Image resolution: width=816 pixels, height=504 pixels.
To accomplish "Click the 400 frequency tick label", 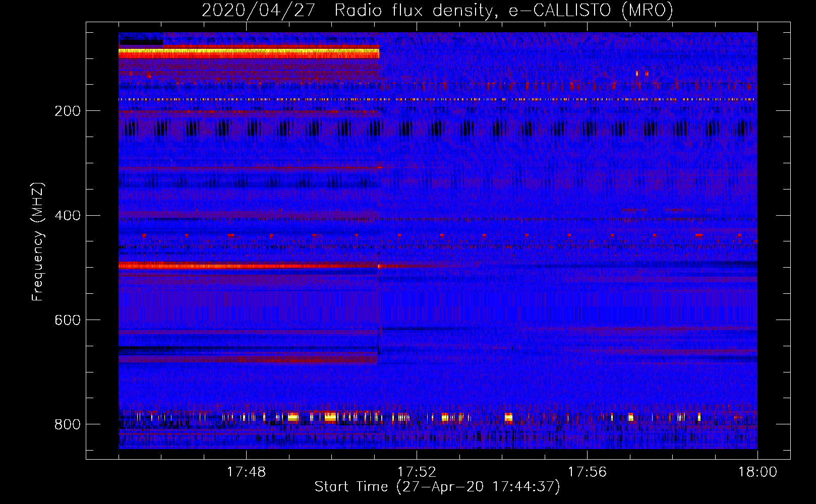I will click(68, 216).
